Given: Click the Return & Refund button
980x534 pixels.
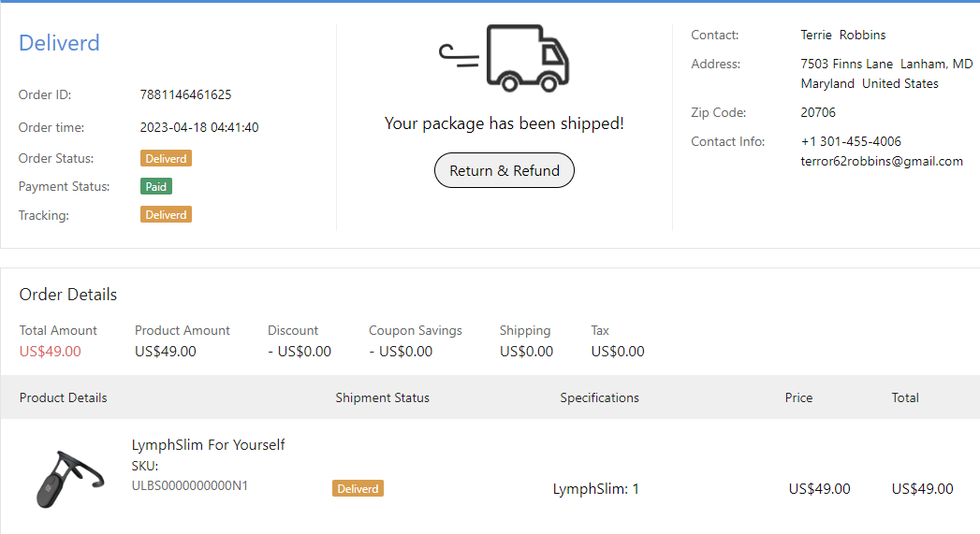Looking at the screenshot, I should coord(505,170).
